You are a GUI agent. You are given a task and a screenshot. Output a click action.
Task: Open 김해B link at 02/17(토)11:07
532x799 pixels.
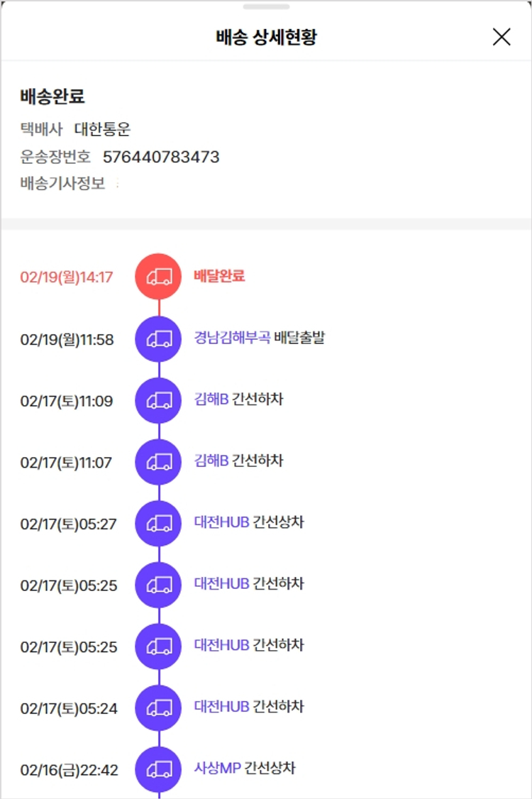(x=211, y=461)
